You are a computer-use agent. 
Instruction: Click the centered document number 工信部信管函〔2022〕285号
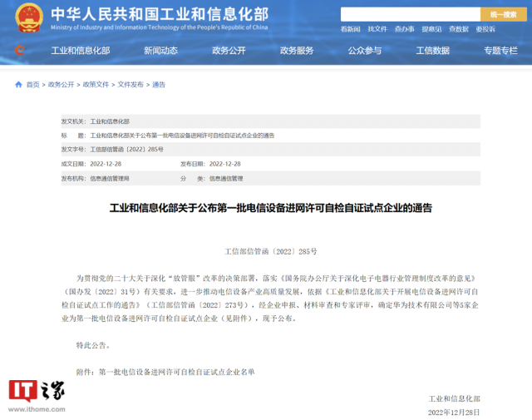pos(271,252)
